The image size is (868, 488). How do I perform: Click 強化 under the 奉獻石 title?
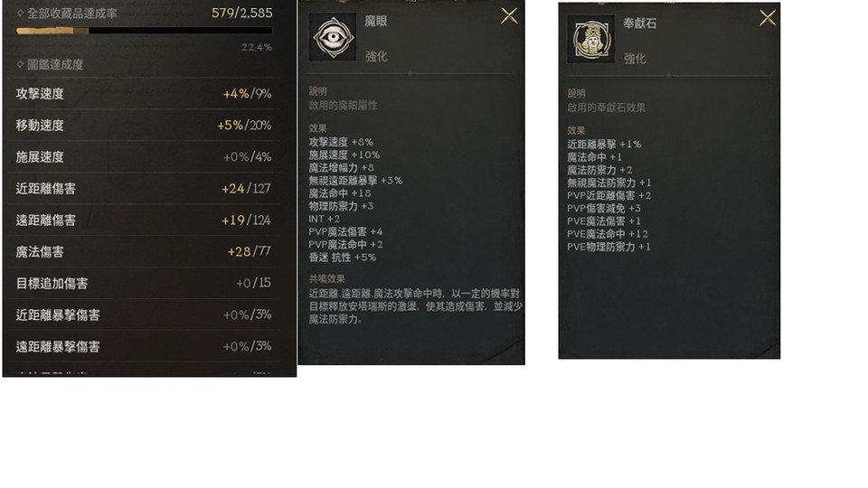635,58
